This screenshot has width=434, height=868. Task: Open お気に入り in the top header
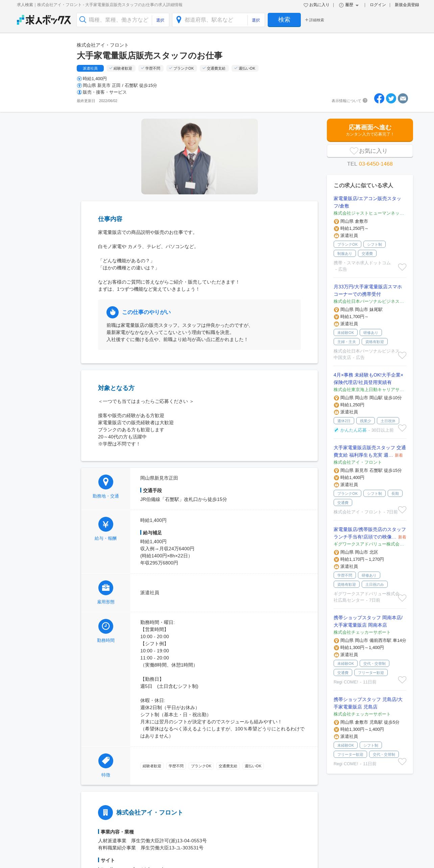[316, 5]
